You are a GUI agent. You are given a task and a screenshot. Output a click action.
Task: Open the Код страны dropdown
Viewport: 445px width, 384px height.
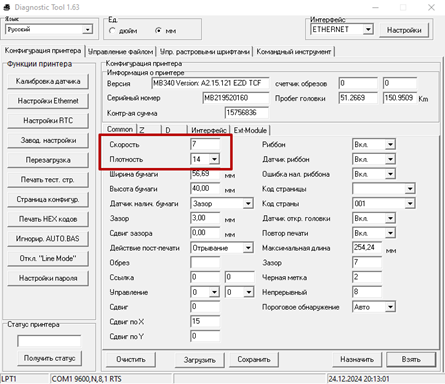(410, 203)
